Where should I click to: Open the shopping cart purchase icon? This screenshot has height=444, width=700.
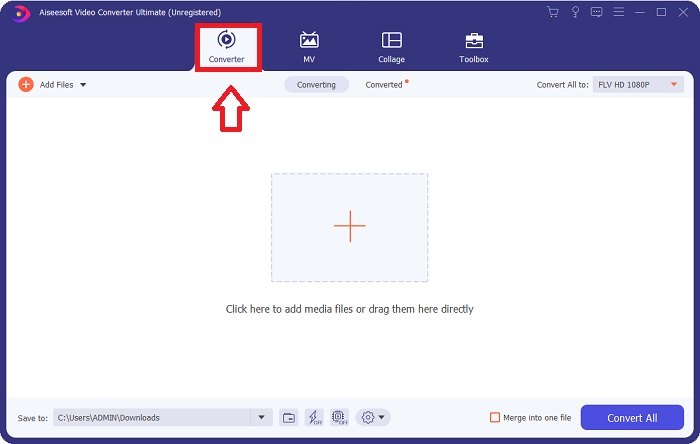pyautogui.click(x=553, y=12)
